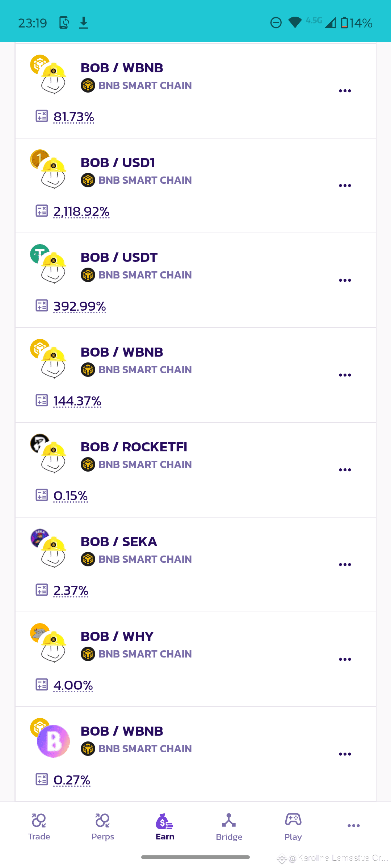This screenshot has height=868, width=391.
Task: Tap BOB / ROCKETFI token pair logo
Action: [x=49, y=454]
